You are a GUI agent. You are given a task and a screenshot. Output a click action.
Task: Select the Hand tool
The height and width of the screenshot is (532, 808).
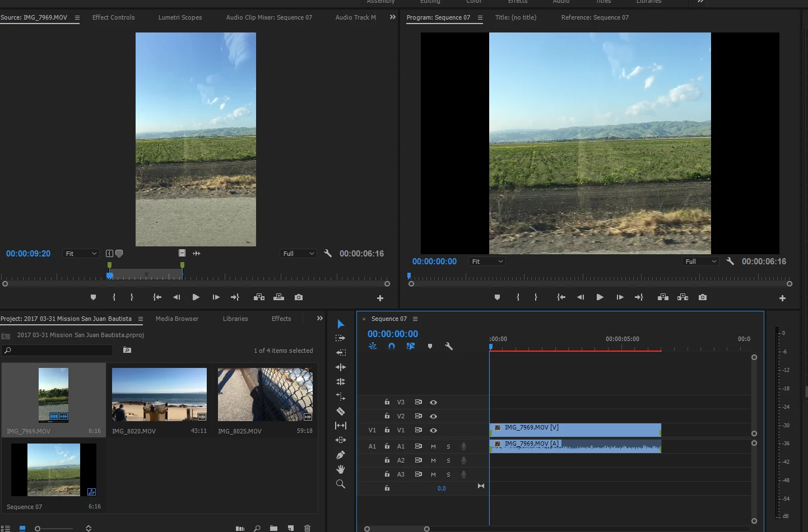point(341,469)
